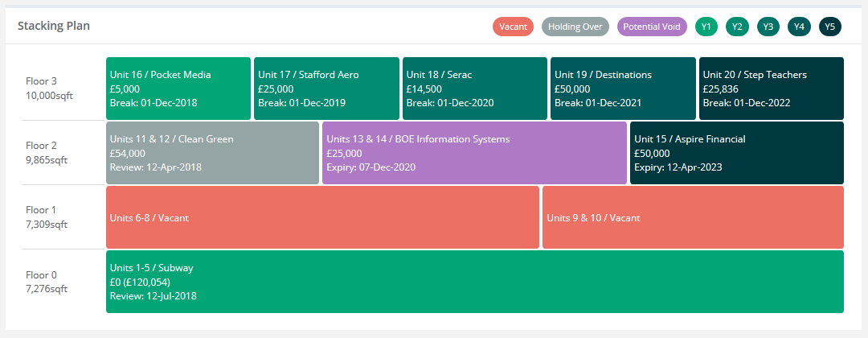Open Units 1-5 Subway block
Image resolution: width=868 pixels, height=338 pixels.
coord(474,282)
